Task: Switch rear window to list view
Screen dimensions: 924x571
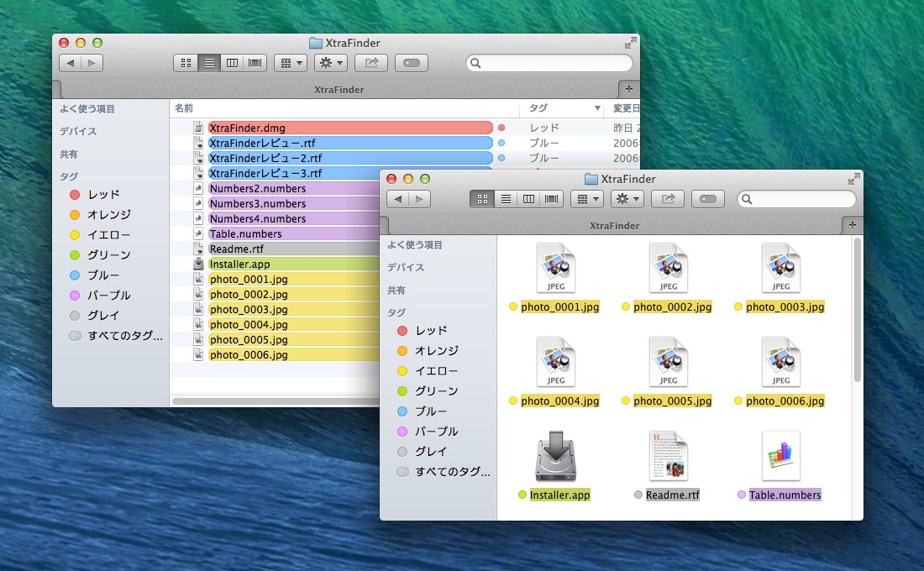Action: (x=208, y=63)
